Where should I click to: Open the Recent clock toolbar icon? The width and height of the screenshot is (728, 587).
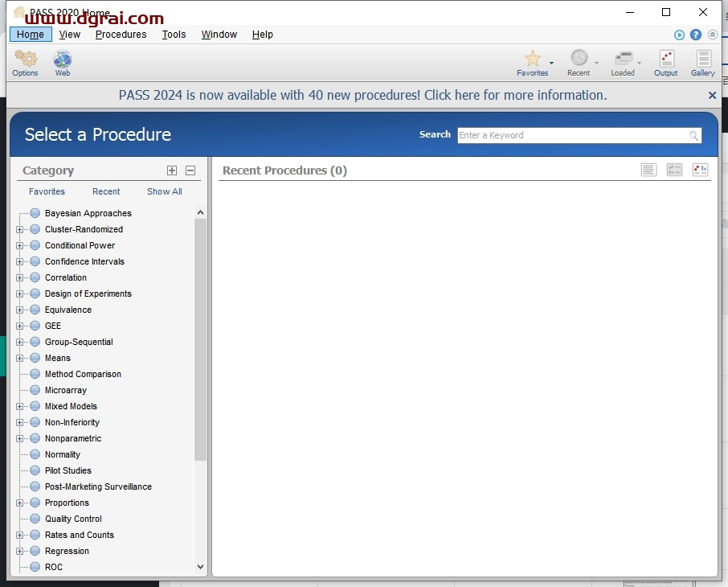579,58
